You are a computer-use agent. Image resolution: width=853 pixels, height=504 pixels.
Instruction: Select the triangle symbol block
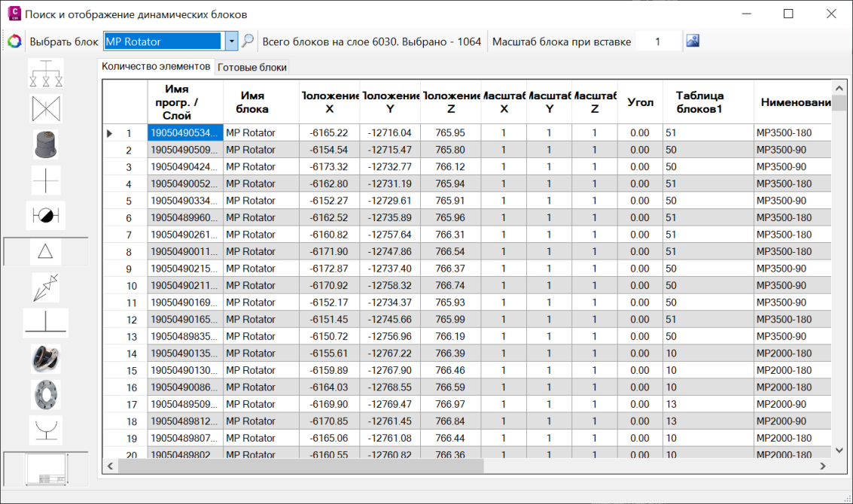46,252
